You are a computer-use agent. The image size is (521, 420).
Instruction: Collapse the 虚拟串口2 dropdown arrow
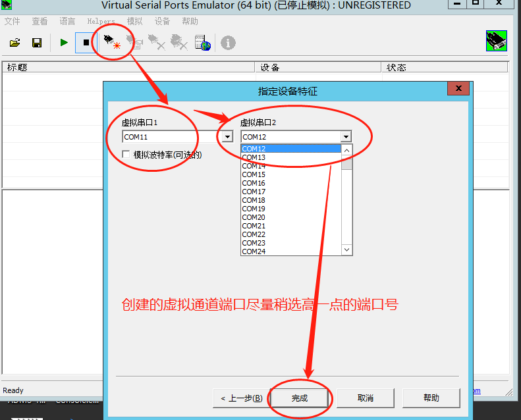tap(346, 137)
